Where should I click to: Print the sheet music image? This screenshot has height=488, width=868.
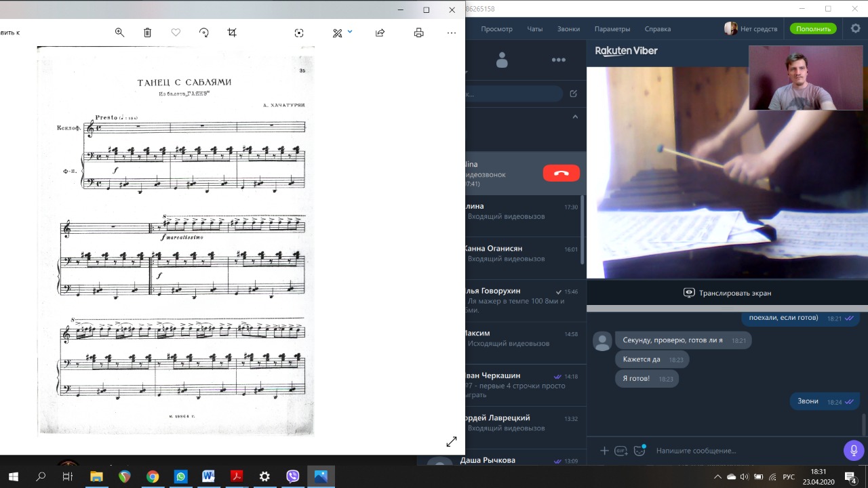(419, 33)
